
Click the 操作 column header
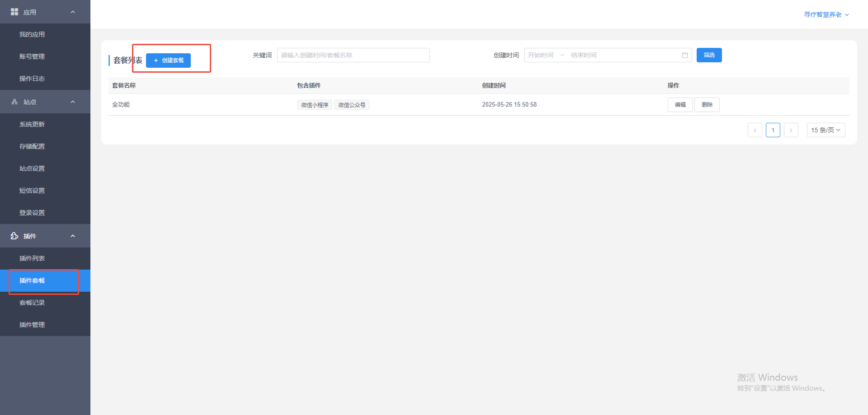pos(673,85)
